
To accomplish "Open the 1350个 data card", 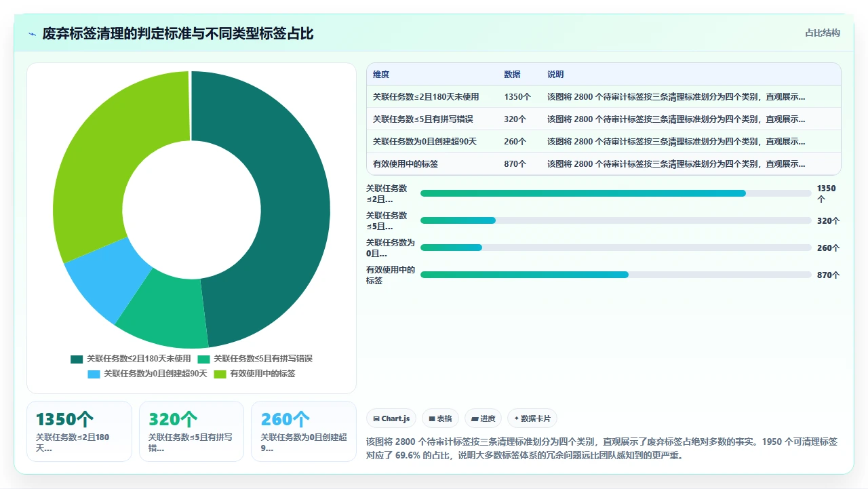I will pyautogui.click(x=79, y=431).
